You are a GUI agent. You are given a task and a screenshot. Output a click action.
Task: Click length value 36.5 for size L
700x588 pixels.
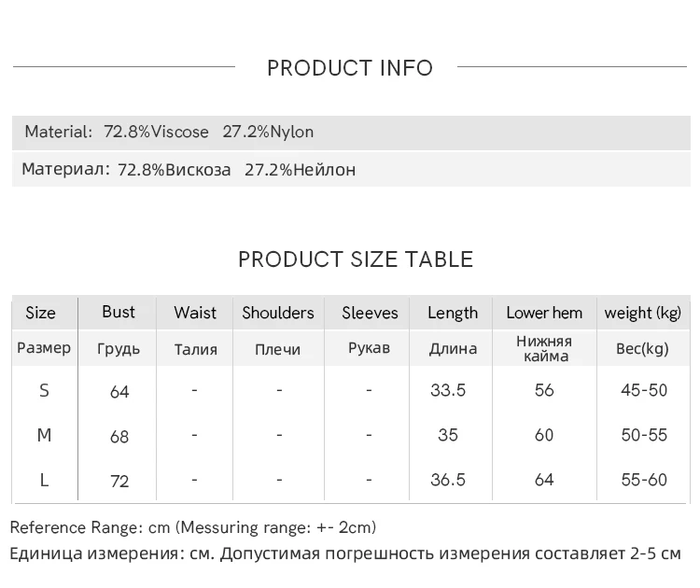[448, 480]
